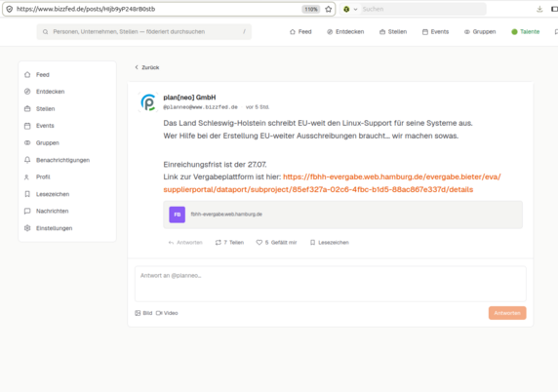
Task: Click the @planneo@www.bizzfed.de handle text
Action: (200, 107)
